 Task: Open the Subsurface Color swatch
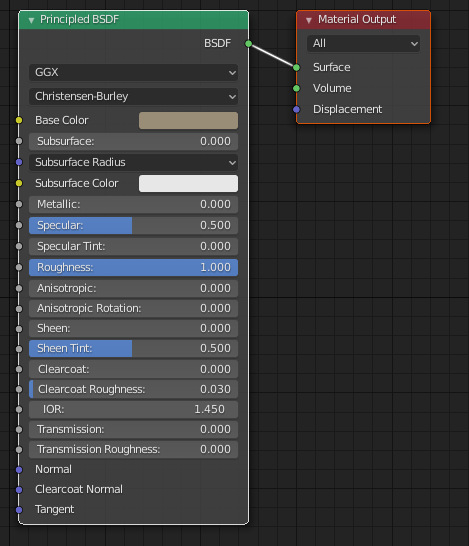188,184
